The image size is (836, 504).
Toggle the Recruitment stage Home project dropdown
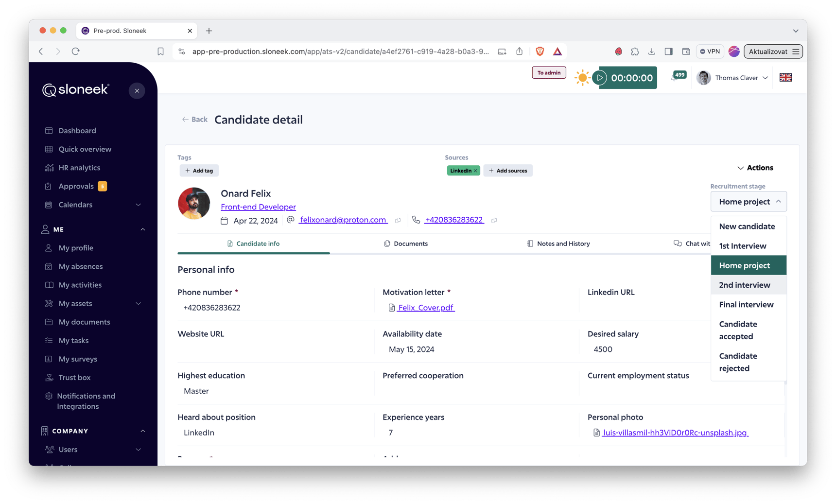(x=749, y=202)
